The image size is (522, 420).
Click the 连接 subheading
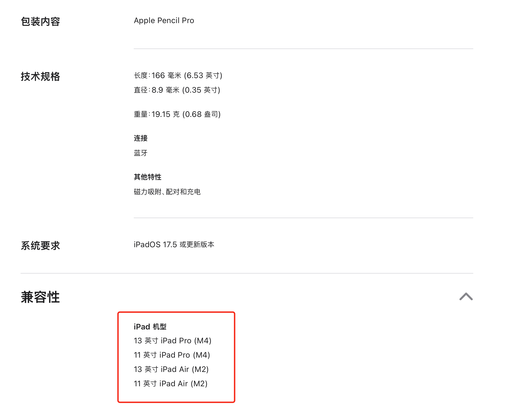[141, 138]
